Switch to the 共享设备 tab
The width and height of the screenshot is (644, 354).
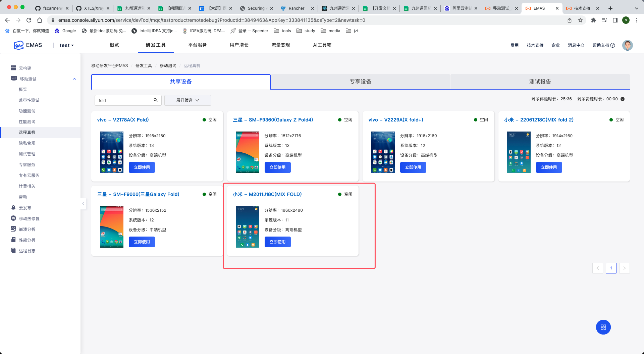tap(181, 82)
